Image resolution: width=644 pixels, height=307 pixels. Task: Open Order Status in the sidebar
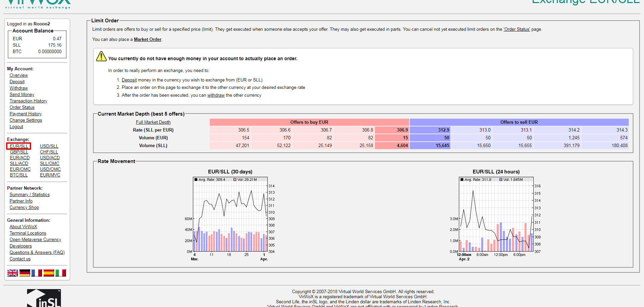pos(22,108)
